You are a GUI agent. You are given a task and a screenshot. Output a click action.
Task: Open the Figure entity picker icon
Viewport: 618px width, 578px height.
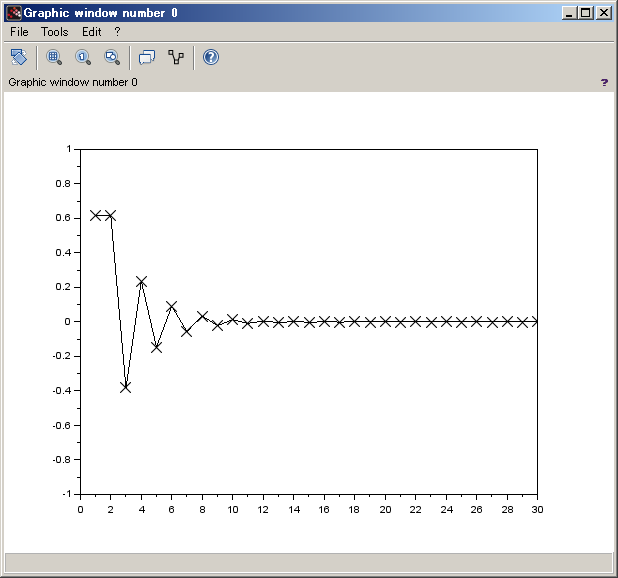tap(176, 57)
